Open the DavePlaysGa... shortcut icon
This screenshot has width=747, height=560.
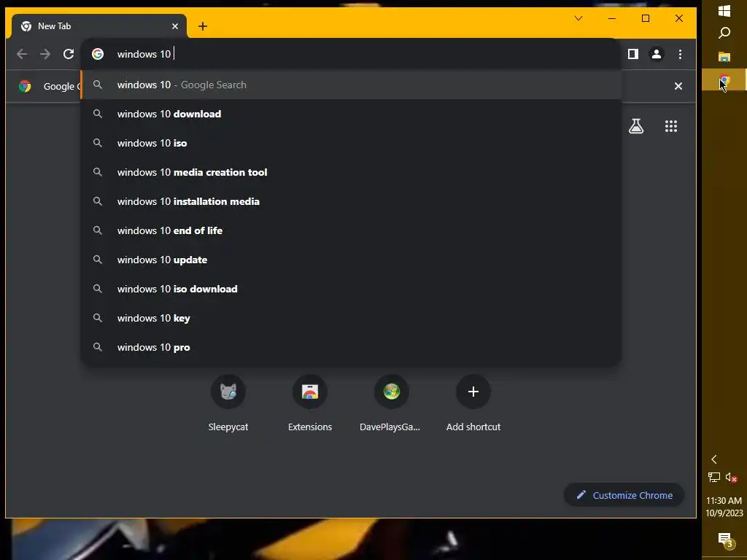[392, 392]
